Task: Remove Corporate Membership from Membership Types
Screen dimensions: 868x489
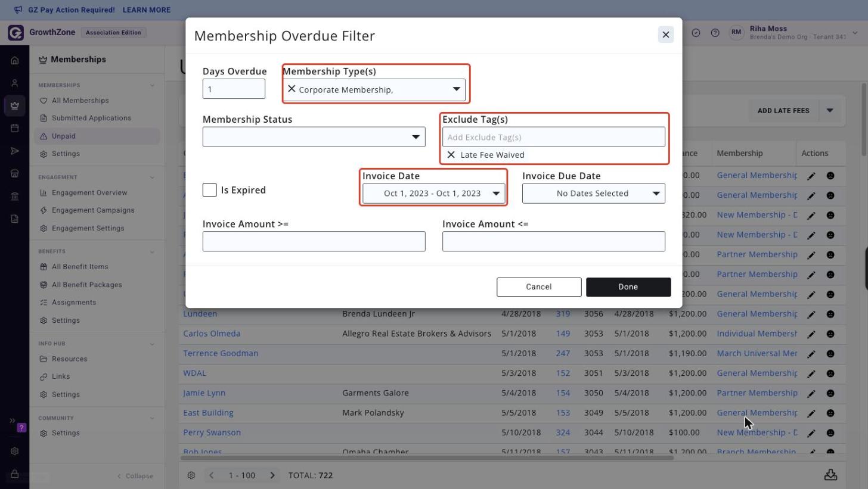Action: 292,89
